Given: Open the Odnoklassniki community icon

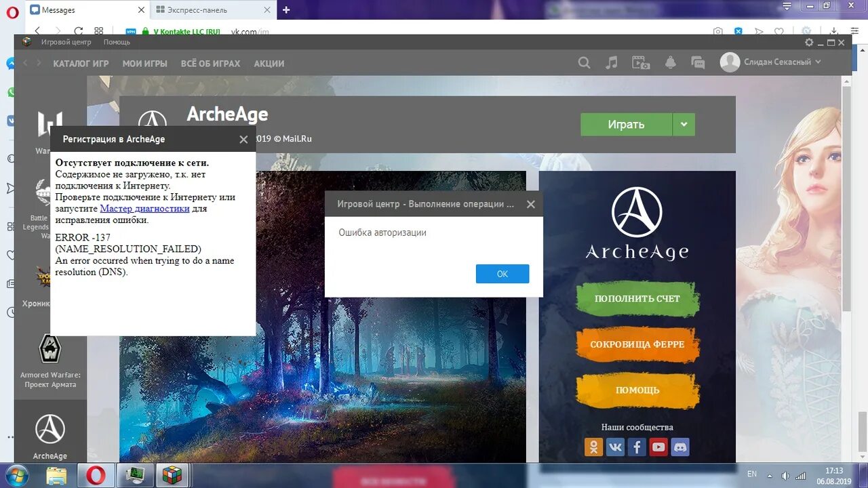Looking at the screenshot, I should 593,447.
